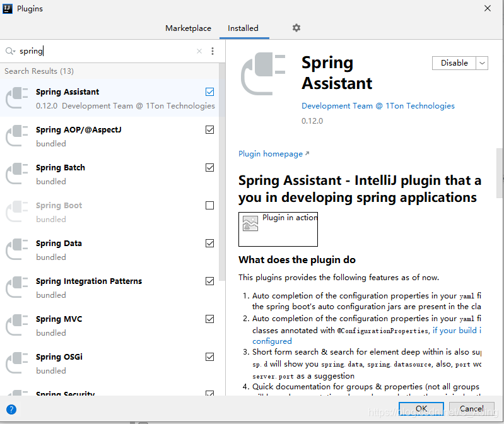Screen dimensions: 504x424
Task: Open plugin settings gear icon
Action: pyautogui.click(x=296, y=28)
